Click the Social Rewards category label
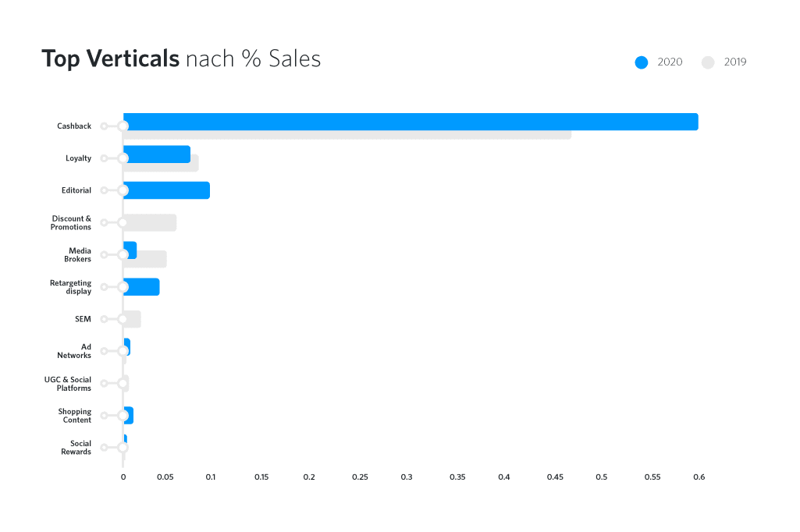Viewport: 800px width, 532px height. click(x=76, y=448)
